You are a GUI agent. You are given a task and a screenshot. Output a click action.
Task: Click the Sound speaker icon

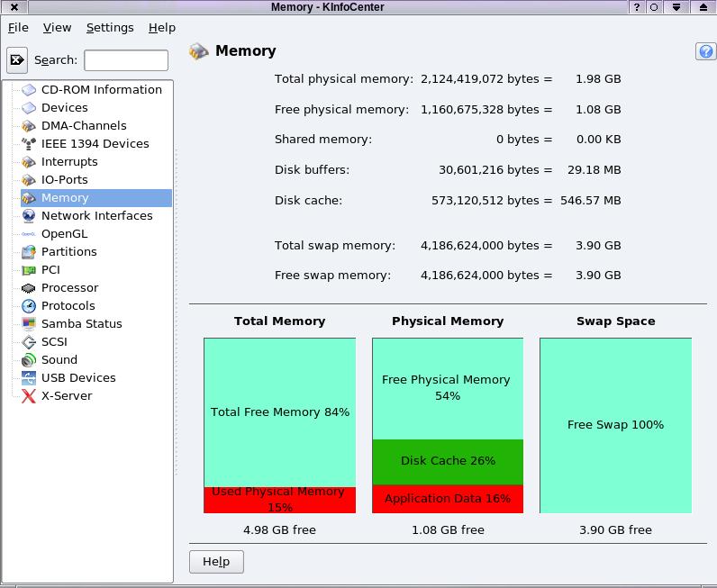[x=28, y=360]
